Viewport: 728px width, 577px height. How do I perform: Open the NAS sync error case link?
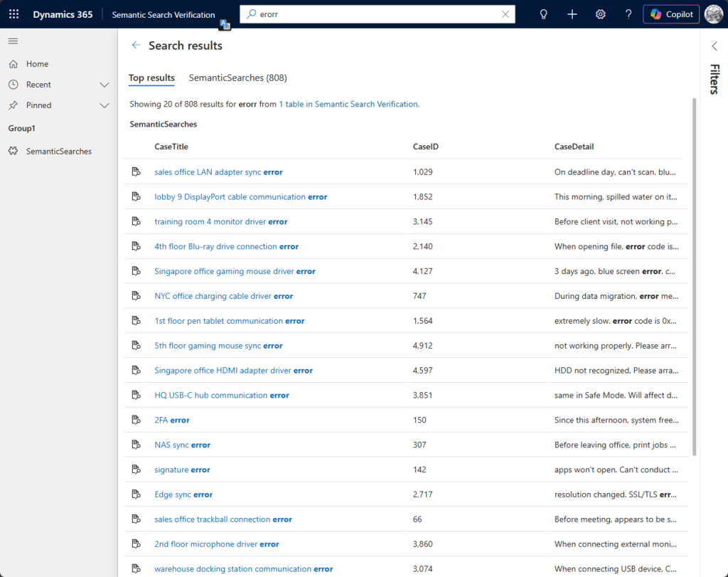(x=183, y=445)
